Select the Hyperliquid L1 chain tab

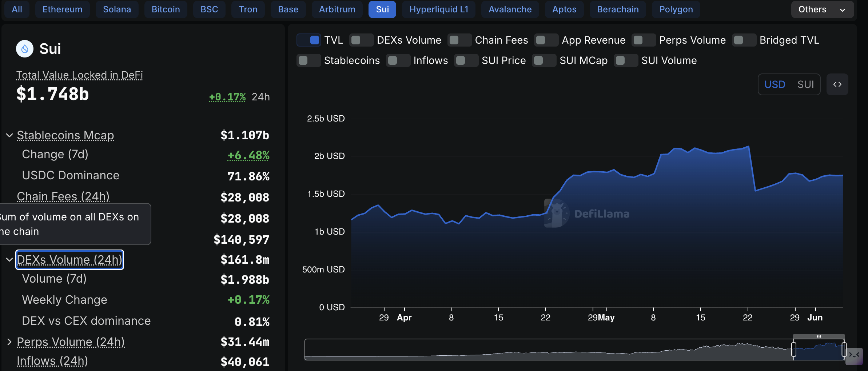click(438, 9)
